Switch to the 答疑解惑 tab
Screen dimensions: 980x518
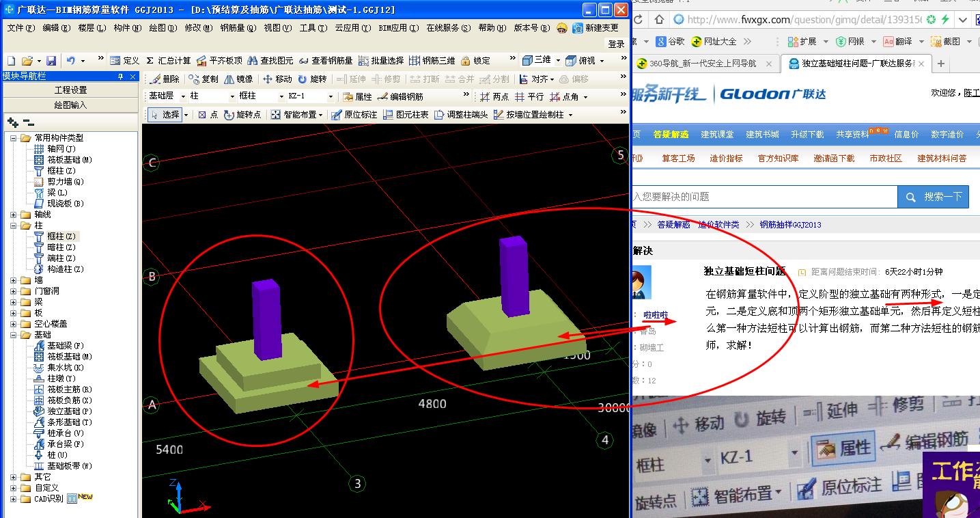[669, 134]
